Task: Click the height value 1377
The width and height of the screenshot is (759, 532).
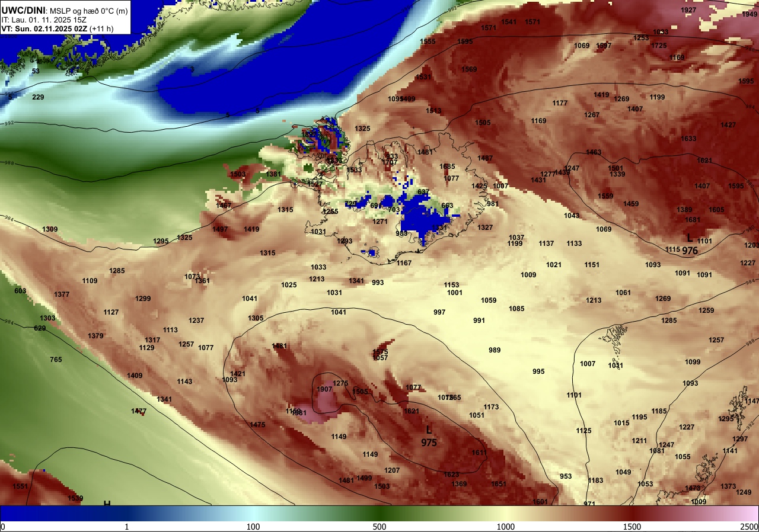Action: (62, 294)
